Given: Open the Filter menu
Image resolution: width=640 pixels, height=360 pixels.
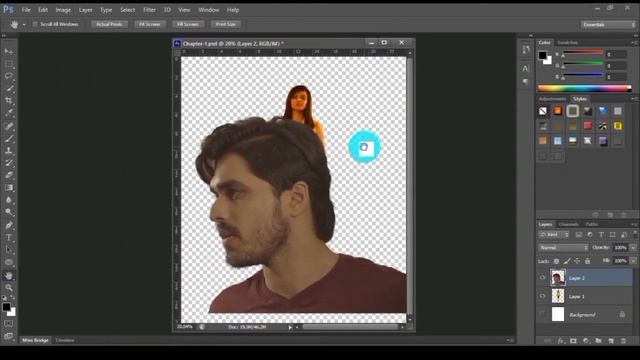Looking at the screenshot, I should click(x=149, y=10).
